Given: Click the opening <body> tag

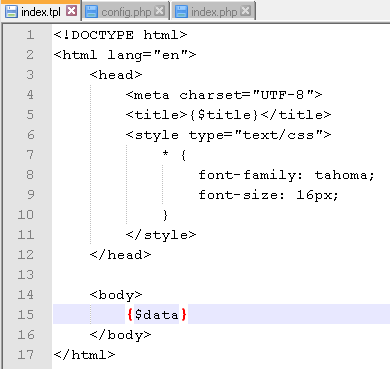Looking at the screenshot, I should pyautogui.click(x=116, y=295).
